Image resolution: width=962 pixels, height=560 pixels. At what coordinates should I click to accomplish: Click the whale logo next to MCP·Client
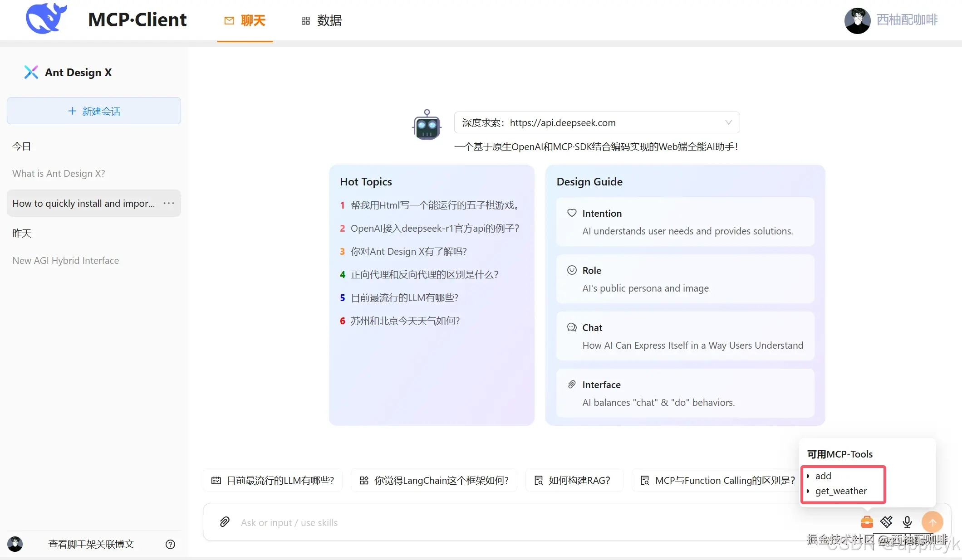click(x=46, y=19)
